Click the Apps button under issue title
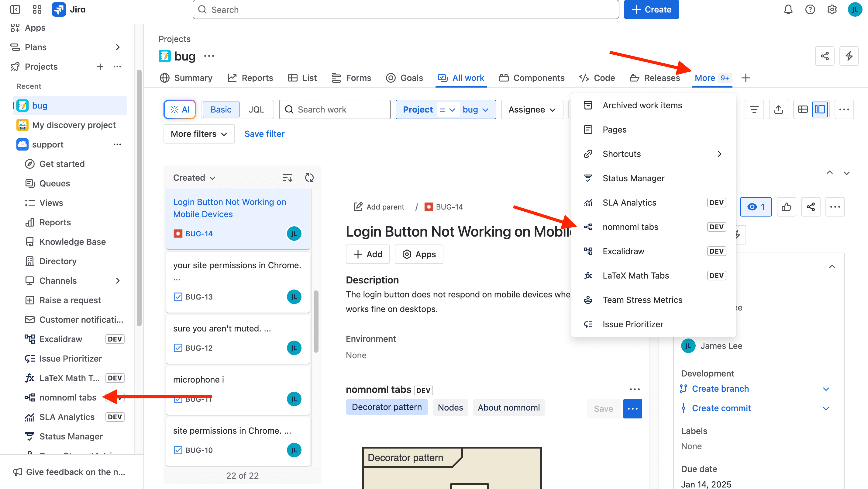 point(419,254)
